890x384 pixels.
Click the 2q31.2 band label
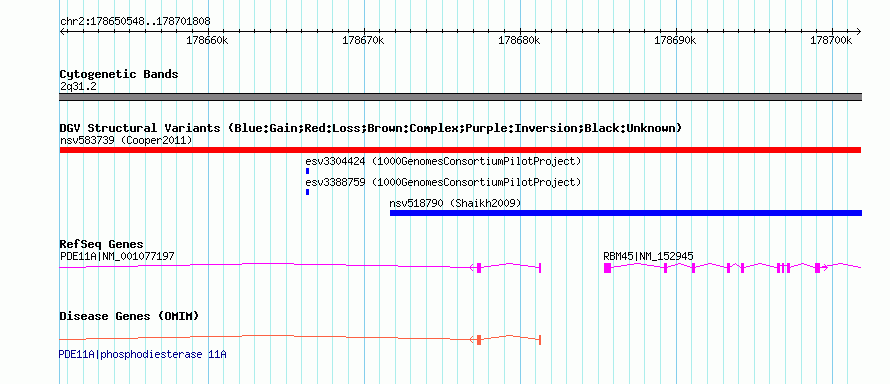[x=78, y=87]
